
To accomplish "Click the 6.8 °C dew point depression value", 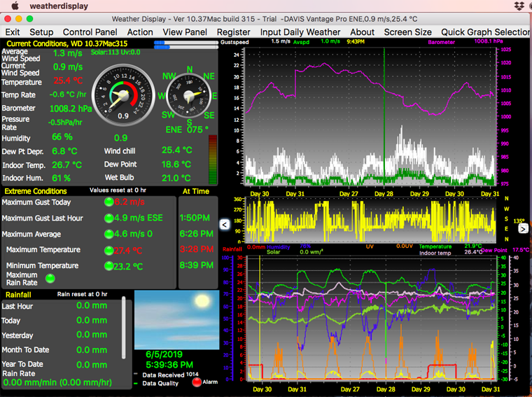I will tap(64, 151).
